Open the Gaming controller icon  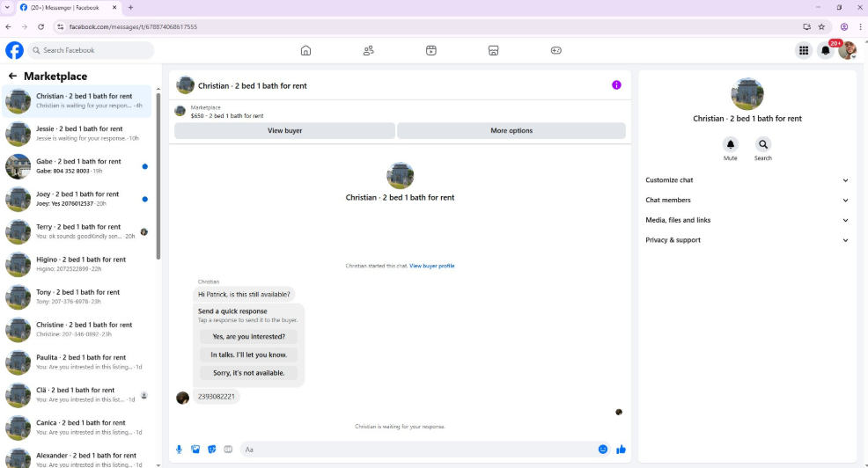(x=556, y=50)
